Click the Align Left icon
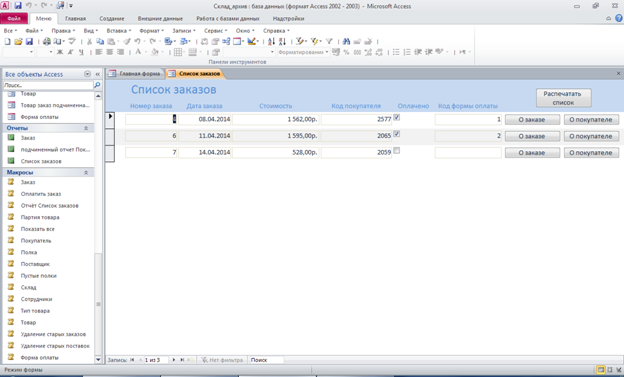The image size is (624, 377). [x=99, y=52]
